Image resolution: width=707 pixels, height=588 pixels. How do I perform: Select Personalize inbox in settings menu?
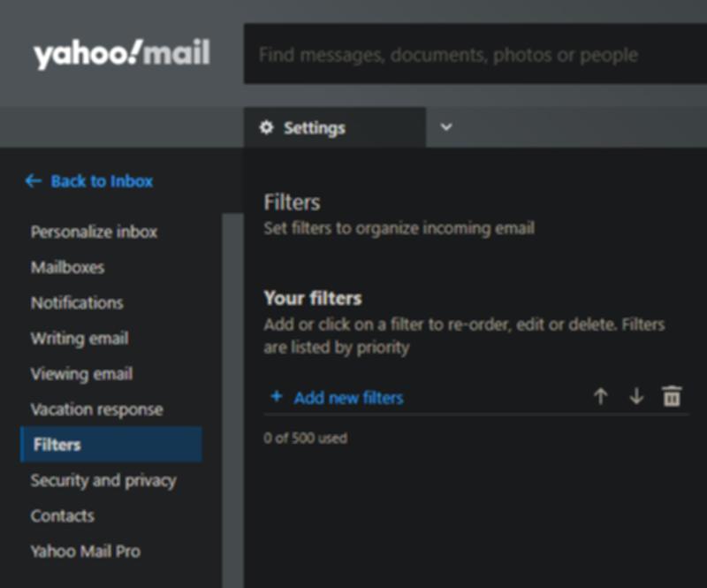(94, 233)
